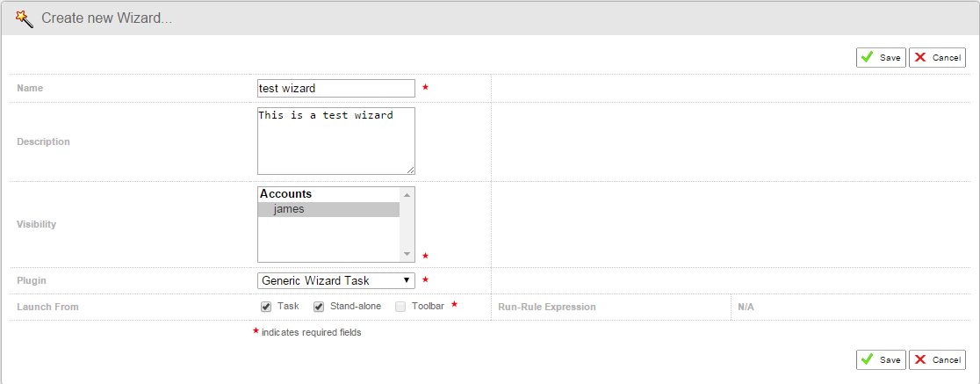Click the green checkmark on top Save
This screenshot has width=980, height=384.
coord(867,57)
